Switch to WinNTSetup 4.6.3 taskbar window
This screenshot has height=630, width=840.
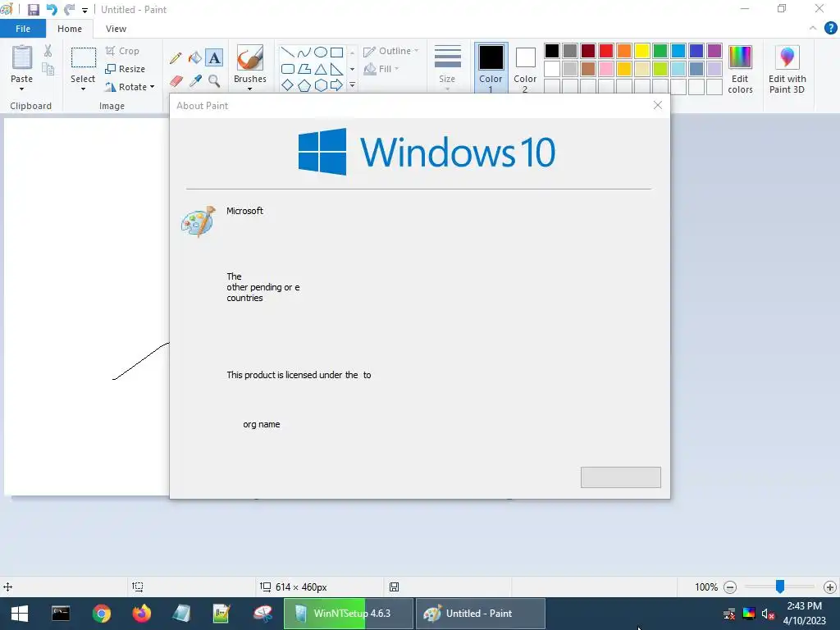(348, 614)
